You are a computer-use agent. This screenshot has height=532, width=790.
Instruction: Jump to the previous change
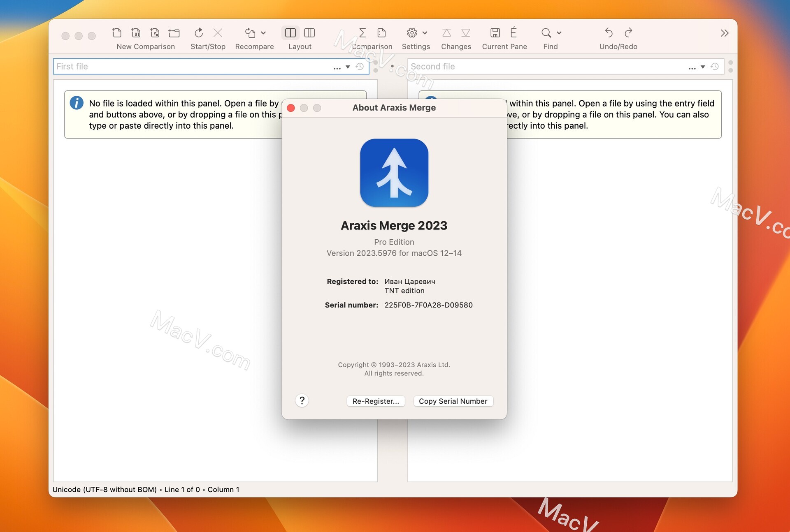[x=446, y=32]
